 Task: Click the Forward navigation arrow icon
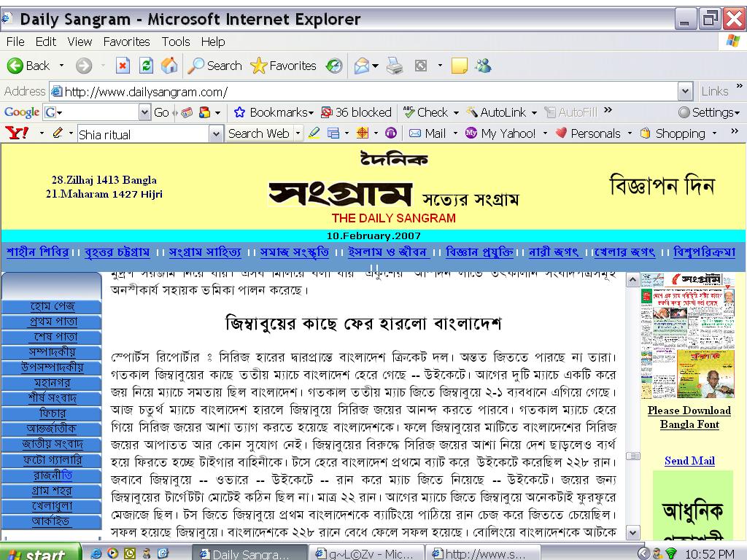84,65
